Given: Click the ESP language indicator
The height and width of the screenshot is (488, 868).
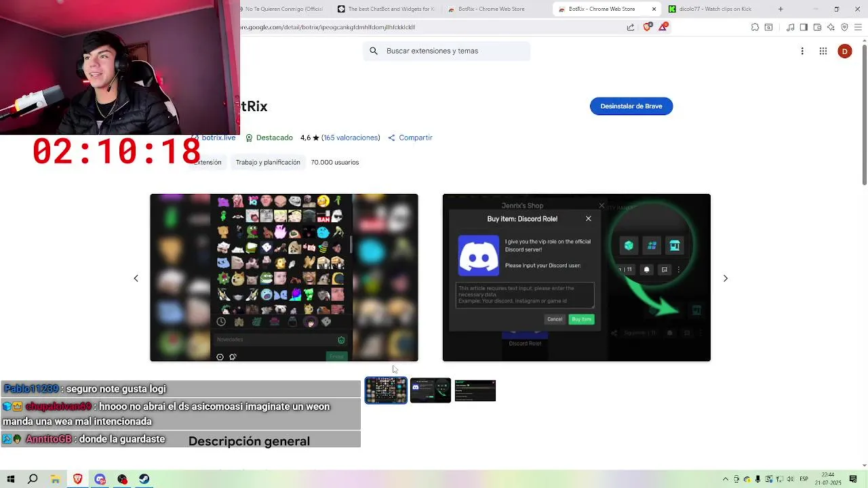Looking at the screenshot, I should click(805, 479).
